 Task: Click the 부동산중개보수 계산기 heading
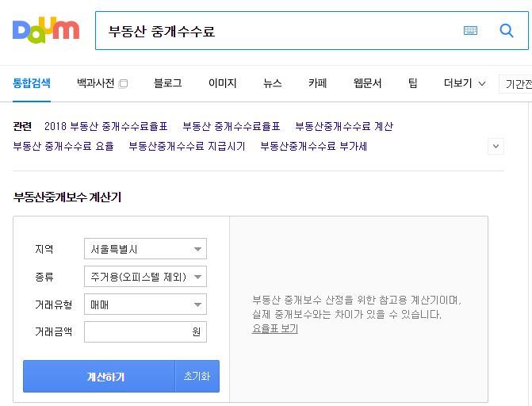click(67, 197)
